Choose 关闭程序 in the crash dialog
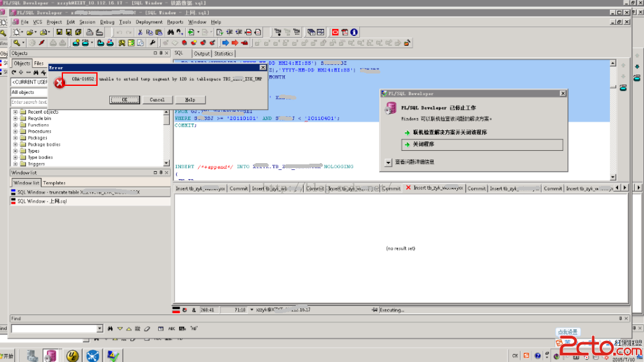Image resolution: width=644 pixels, height=362 pixels. (x=482, y=145)
